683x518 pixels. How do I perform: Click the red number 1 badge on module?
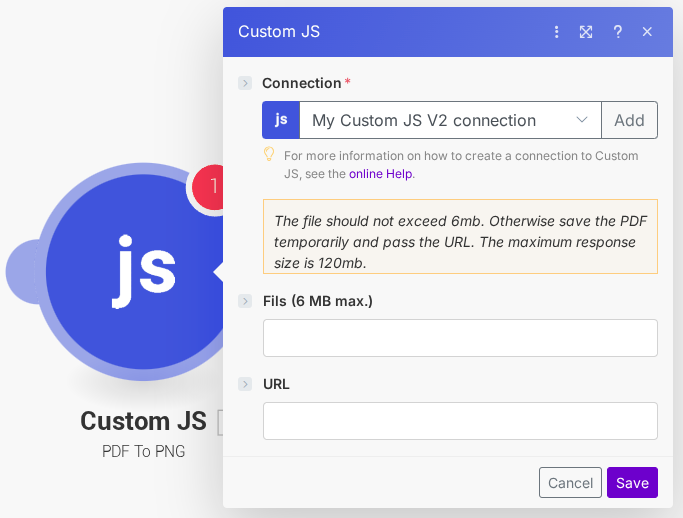tap(207, 187)
